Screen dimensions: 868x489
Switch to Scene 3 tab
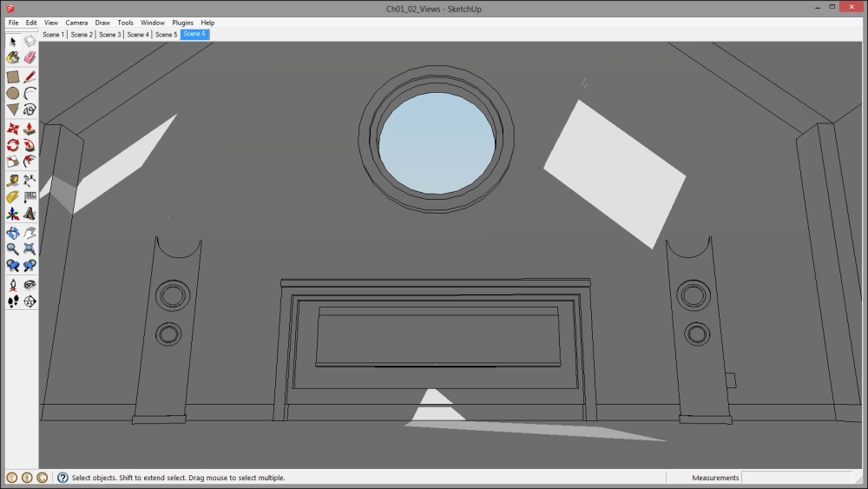110,35
